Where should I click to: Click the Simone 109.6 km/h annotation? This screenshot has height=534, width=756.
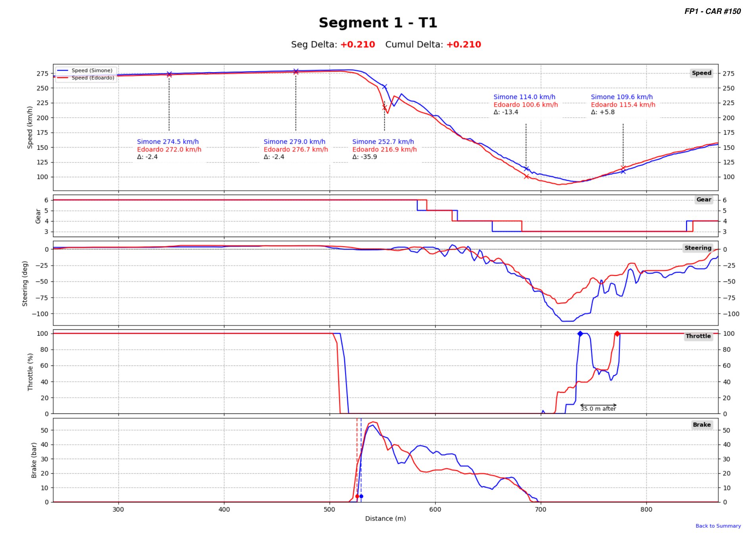[x=622, y=97]
